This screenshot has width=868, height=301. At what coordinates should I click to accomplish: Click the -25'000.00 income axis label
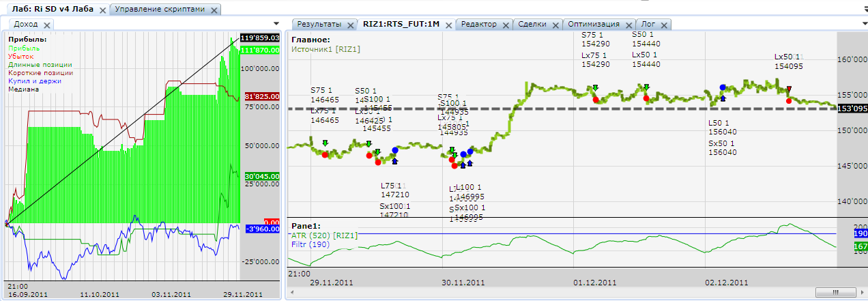[x=261, y=261]
